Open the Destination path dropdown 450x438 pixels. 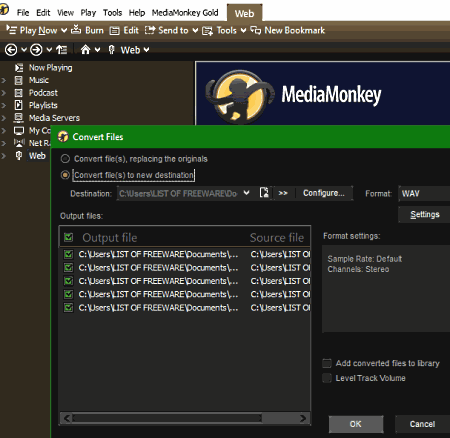tap(246, 193)
